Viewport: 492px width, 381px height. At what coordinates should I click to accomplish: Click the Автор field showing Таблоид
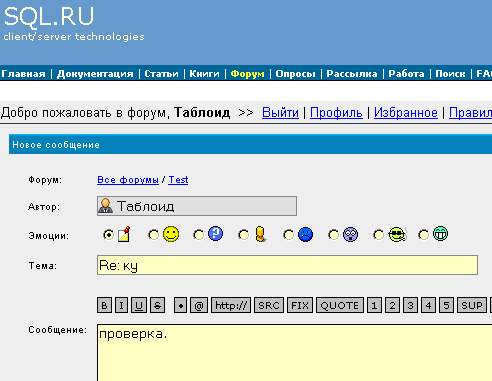tap(197, 206)
